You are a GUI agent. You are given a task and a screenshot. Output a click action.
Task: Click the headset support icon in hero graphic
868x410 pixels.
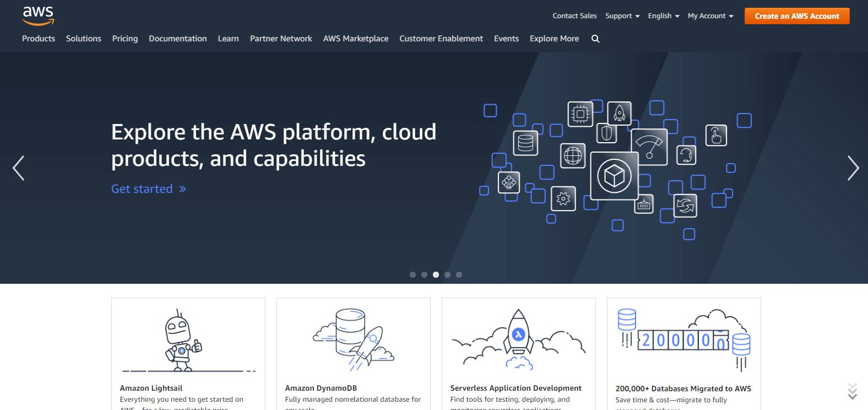pos(686,155)
